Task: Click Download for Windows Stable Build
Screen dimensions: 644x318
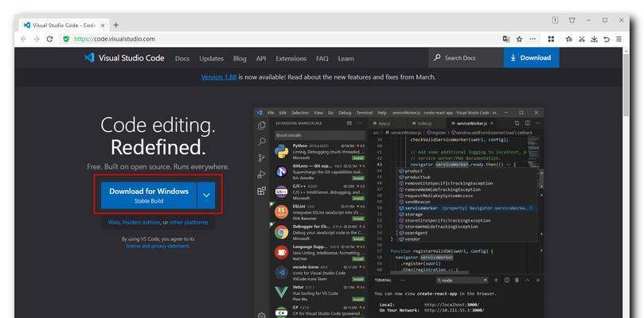Action: click(x=149, y=196)
